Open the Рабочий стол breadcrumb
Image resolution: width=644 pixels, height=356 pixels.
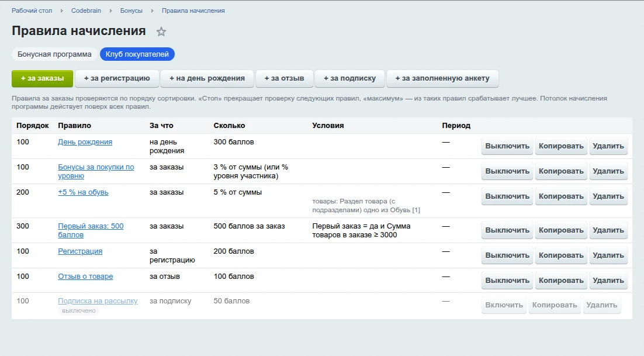(x=32, y=11)
